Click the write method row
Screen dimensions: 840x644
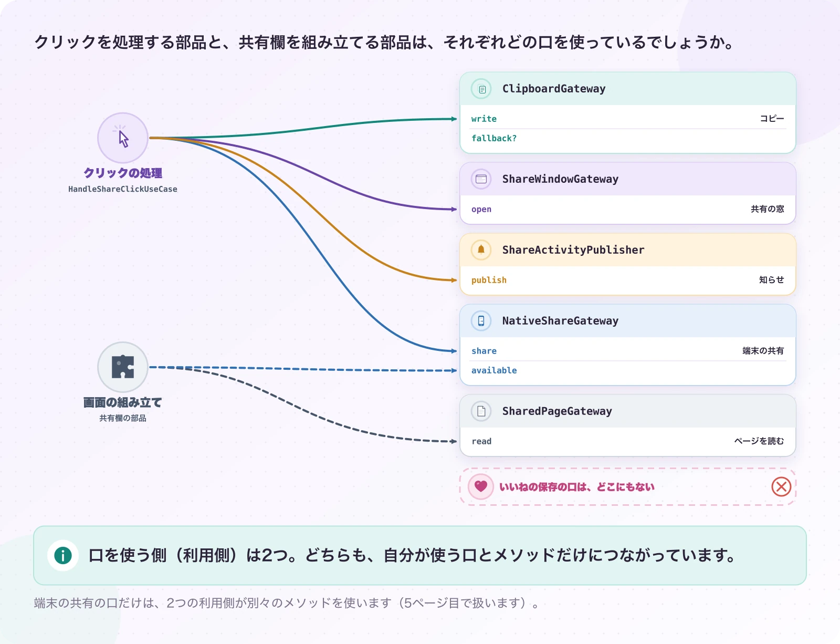pyautogui.click(x=628, y=119)
